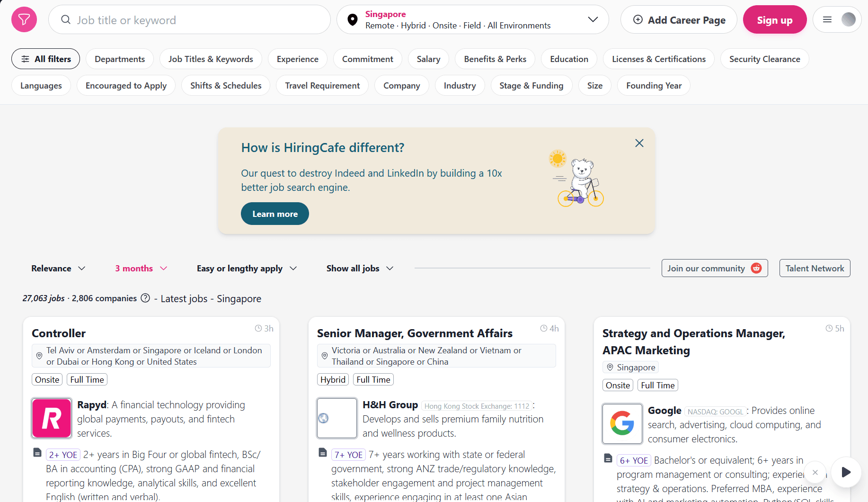Screen dimensions: 868x502
Task: Open the hamburger menu icon
Action: click(827, 19)
